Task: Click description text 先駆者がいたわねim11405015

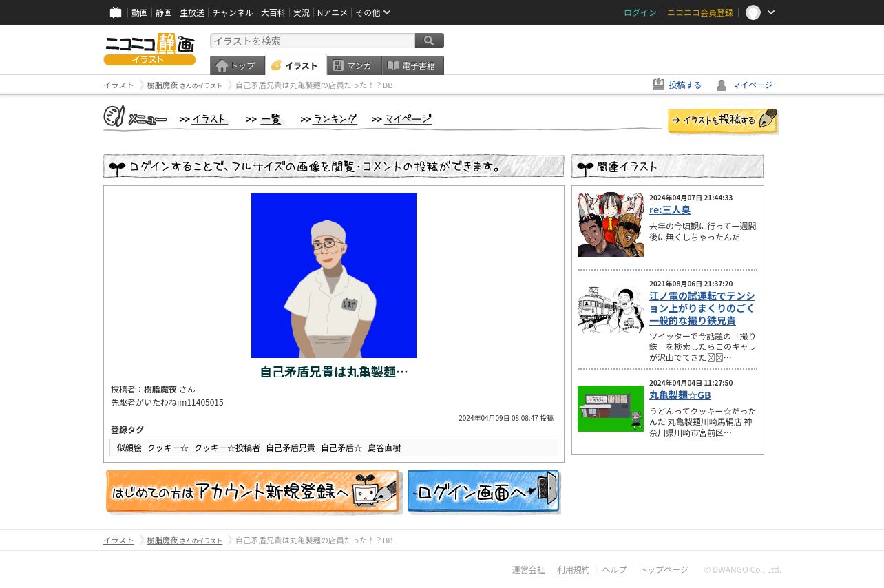Action: click(167, 402)
